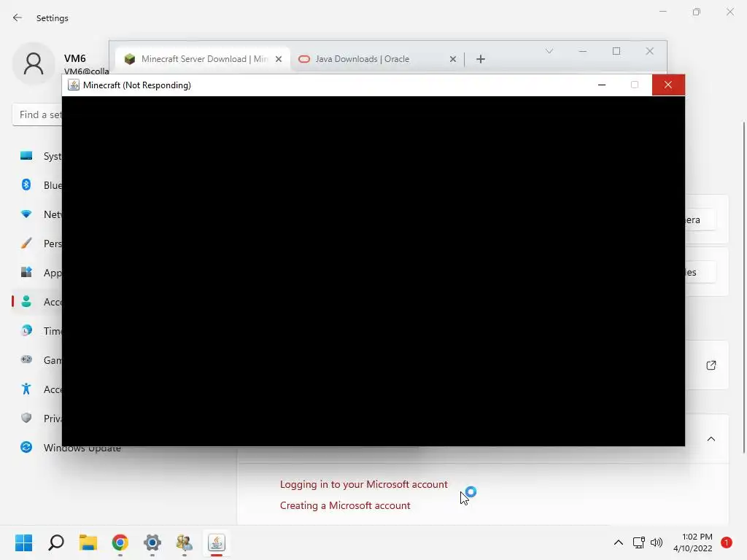
Task: Close the not responding Minecraft window
Action: coord(668,85)
